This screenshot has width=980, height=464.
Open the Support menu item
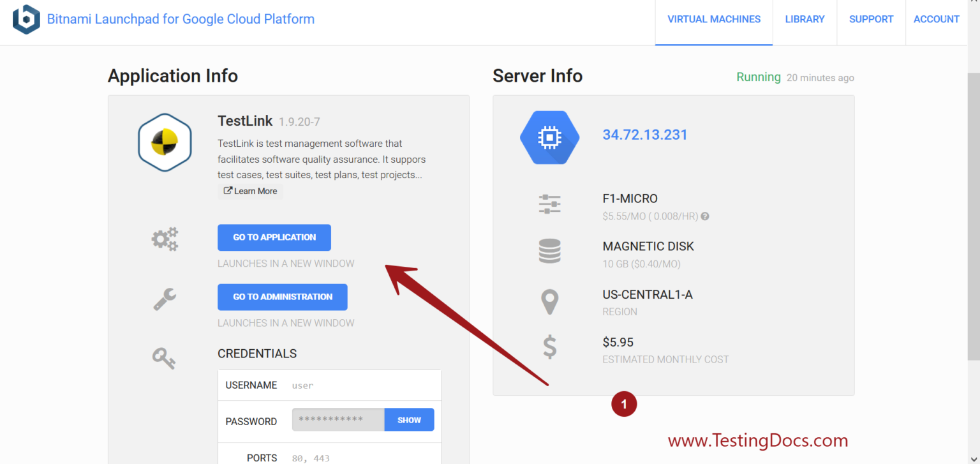(871, 19)
